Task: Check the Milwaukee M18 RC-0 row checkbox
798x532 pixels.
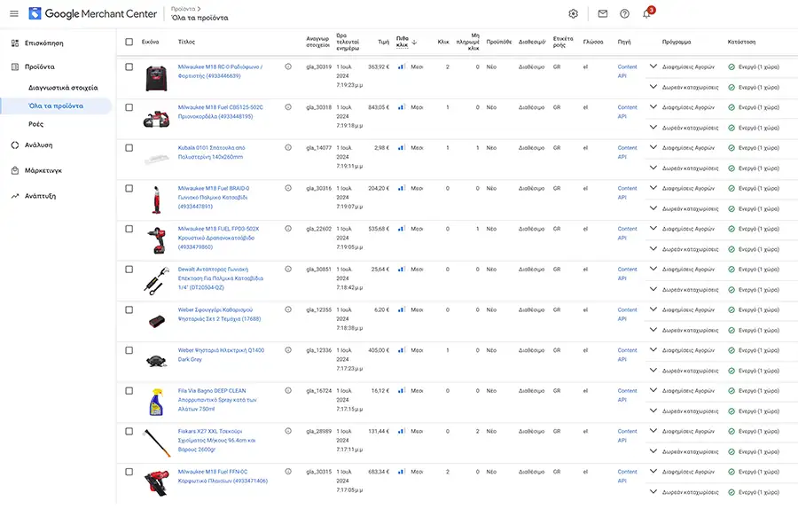Action: pyautogui.click(x=129, y=66)
